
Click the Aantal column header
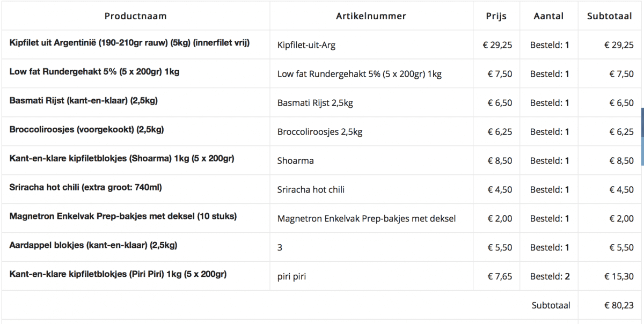(548, 16)
